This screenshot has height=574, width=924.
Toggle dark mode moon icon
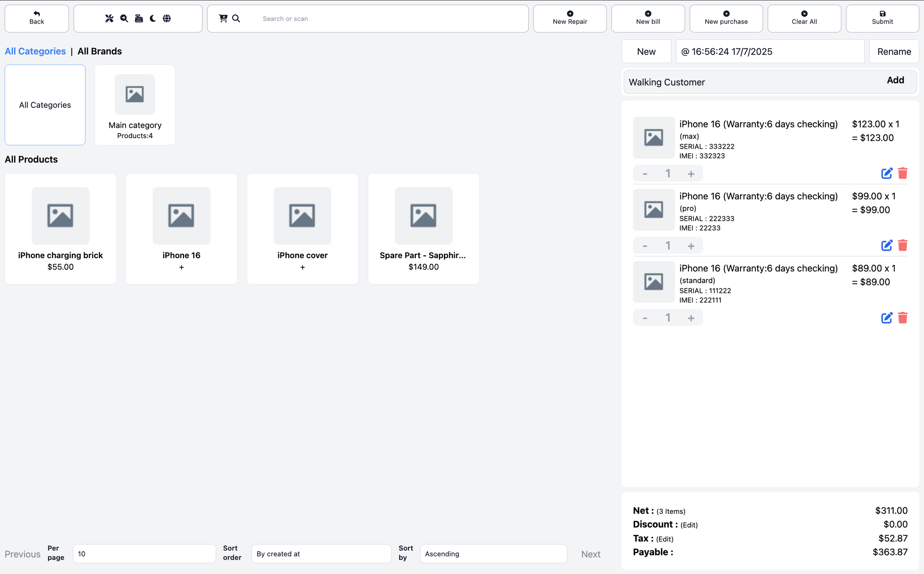pos(153,18)
